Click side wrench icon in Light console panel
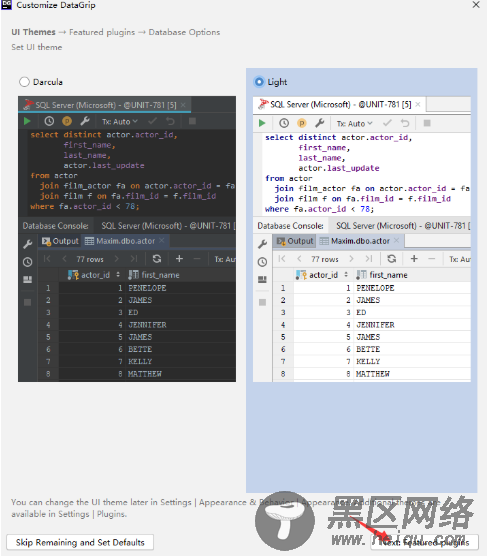 pyautogui.click(x=262, y=244)
